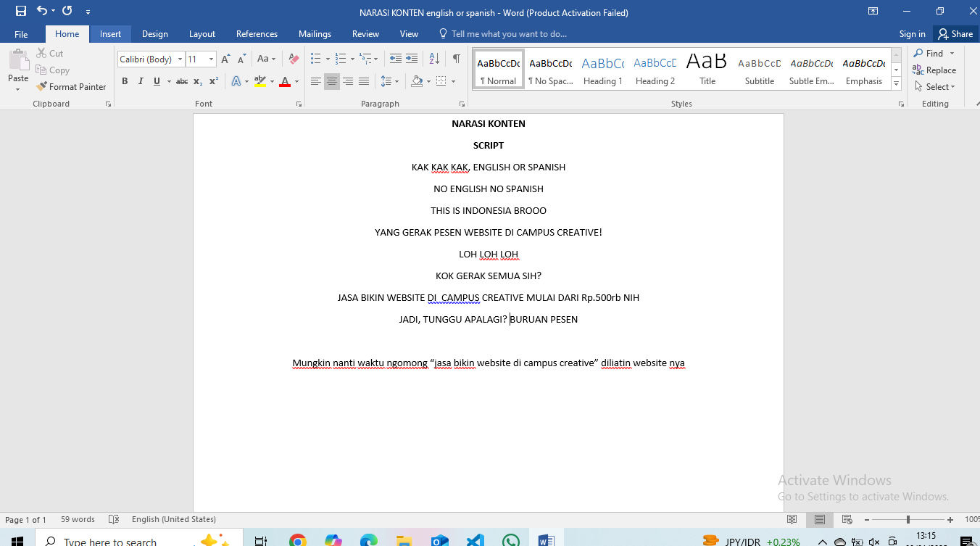Click the Tell me what you want field
The height and width of the screenshot is (546, 980).
(508, 34)
